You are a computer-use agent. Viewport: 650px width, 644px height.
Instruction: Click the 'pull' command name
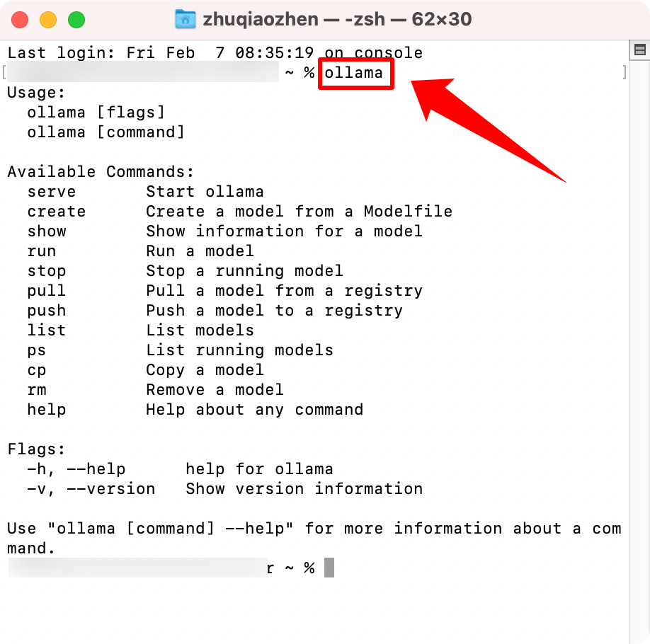tap(47, 290)
